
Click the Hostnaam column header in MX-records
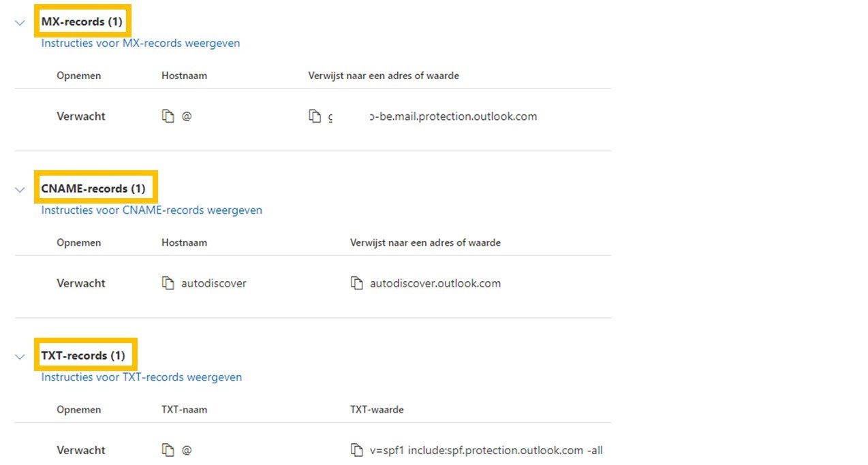click(x=184, y=76)
